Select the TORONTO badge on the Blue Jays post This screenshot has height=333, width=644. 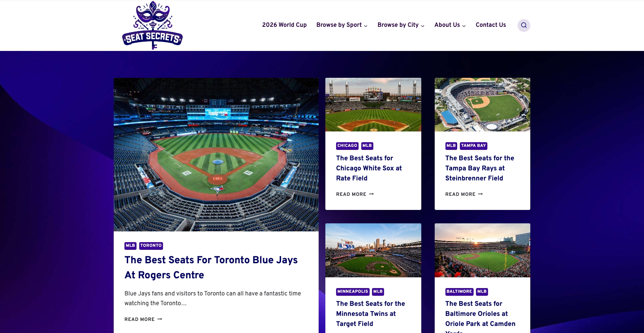coord(151,245)
